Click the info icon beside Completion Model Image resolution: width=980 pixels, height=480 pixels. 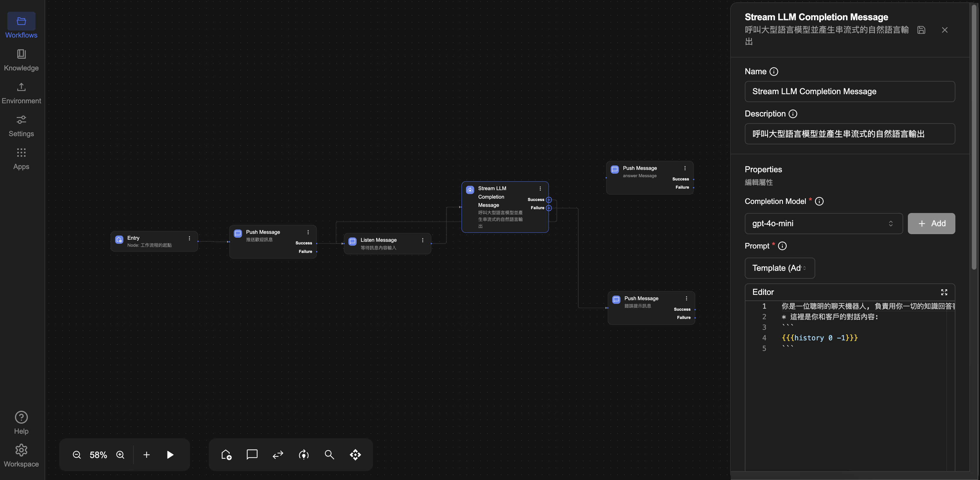click(x=819, y=201)
